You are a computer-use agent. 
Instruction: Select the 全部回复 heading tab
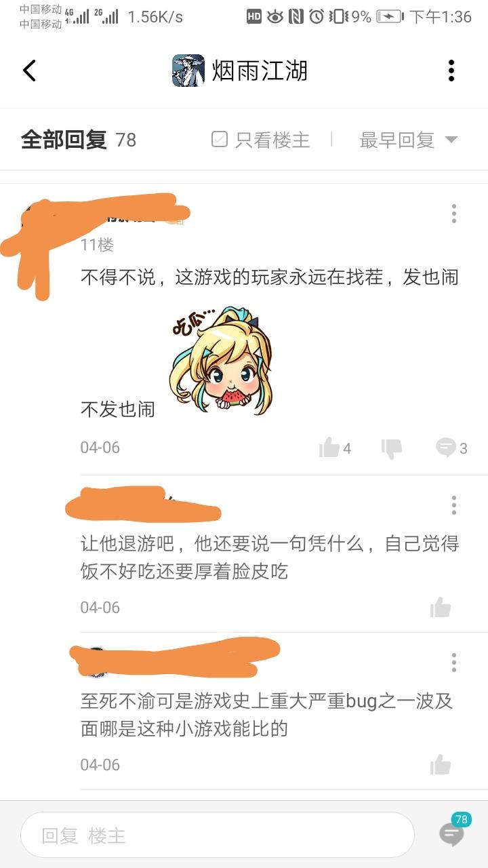tap(64, 140)
